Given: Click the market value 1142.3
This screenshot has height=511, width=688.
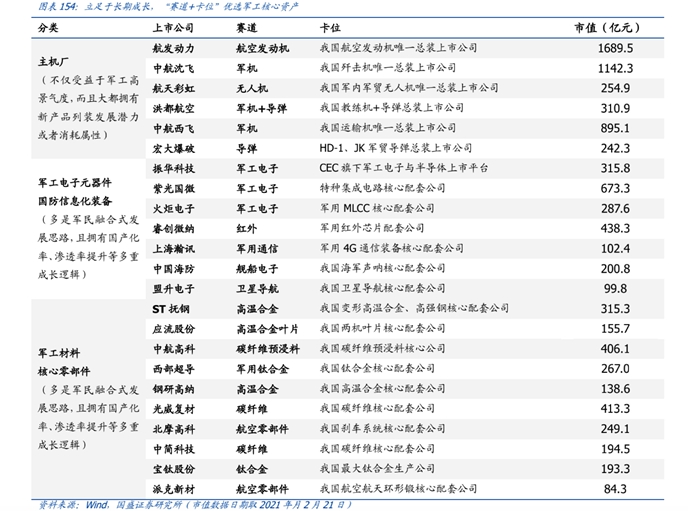Looking at the screenshot, I should coord(615,68).
